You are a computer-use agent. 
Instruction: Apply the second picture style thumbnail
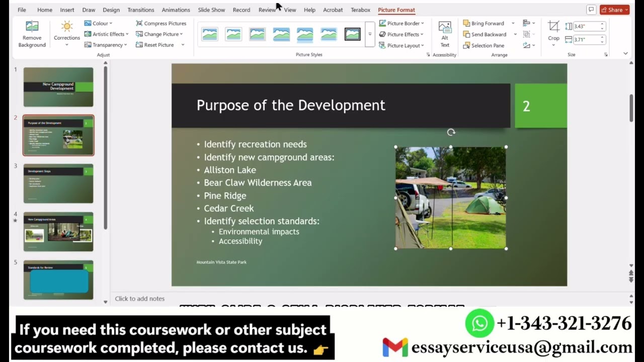pyautogui.click(x=233, y=34)
